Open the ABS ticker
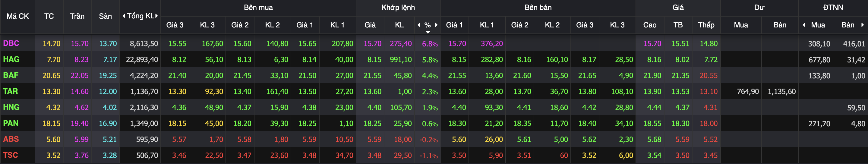The width and height of the screenshot is (868, 164). pyautogui.click(x=11, y=139)
